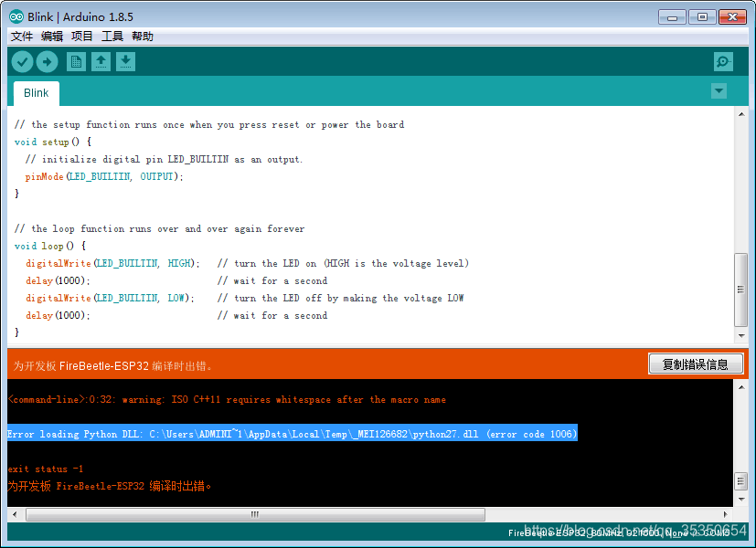Open a sketch with the Open icon
This screenshot has height=548, width=756.
[101, 61]
